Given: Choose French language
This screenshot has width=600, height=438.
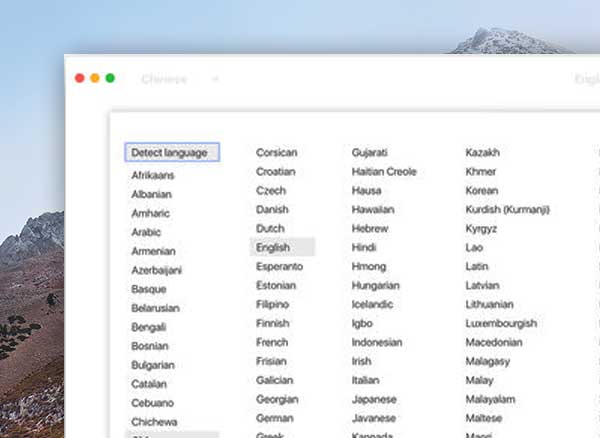Looking at the screenshot, I should coord(272,342).
